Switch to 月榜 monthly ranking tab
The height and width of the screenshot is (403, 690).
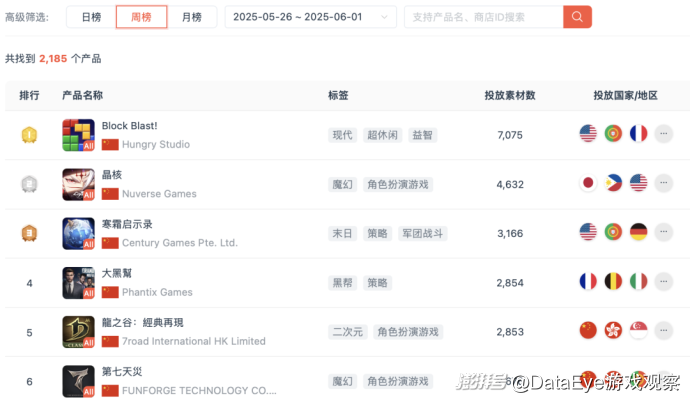tap(192, 17)
